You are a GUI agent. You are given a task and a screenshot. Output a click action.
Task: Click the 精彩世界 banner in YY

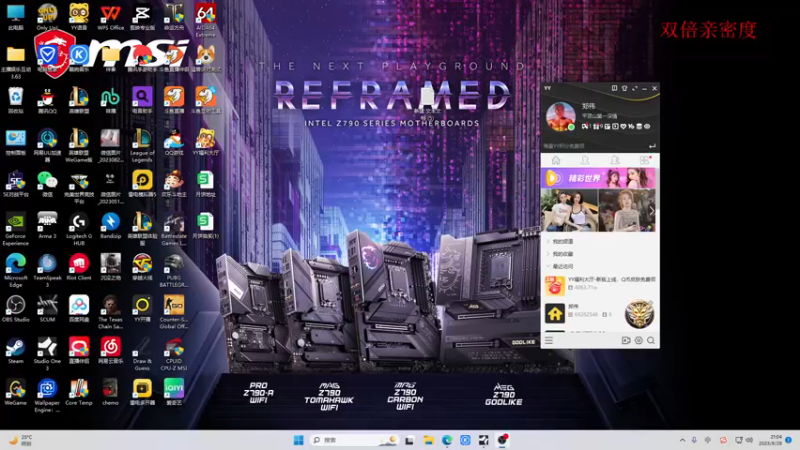(x=598, y=178)
